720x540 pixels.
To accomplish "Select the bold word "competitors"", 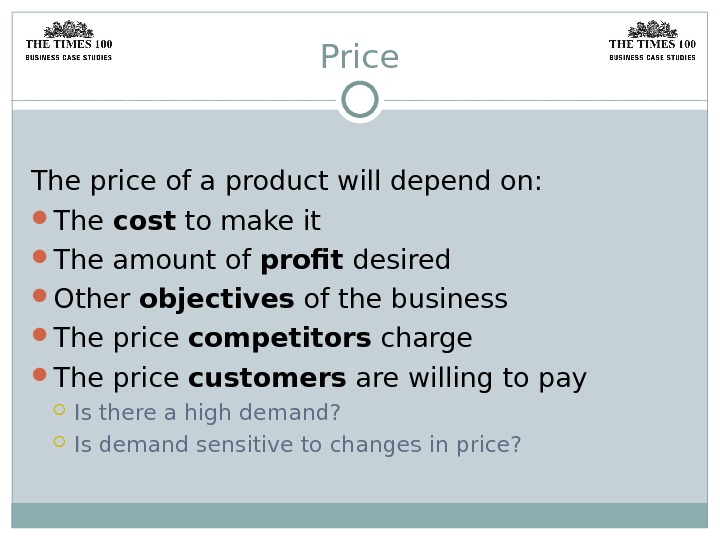I will point(279,339).
